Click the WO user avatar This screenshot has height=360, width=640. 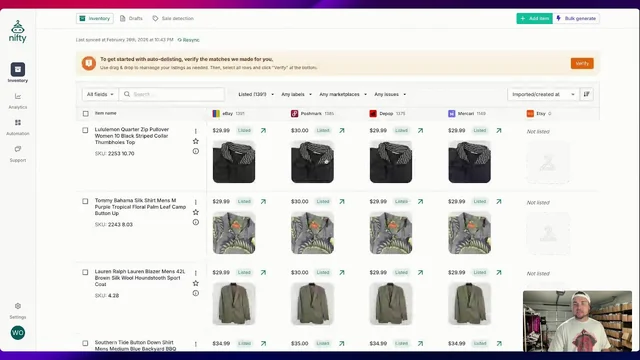(x=18, y=333)
